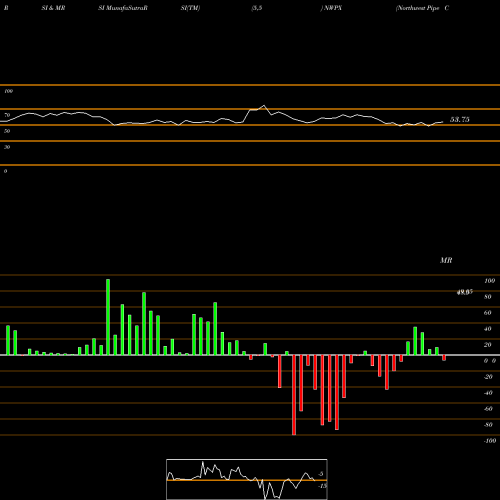Click the MR value label 49.67

[x=465, y=292]
